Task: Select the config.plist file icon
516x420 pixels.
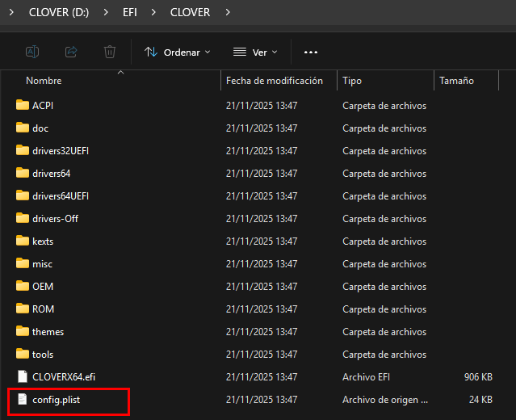Action: pos(23,400)
